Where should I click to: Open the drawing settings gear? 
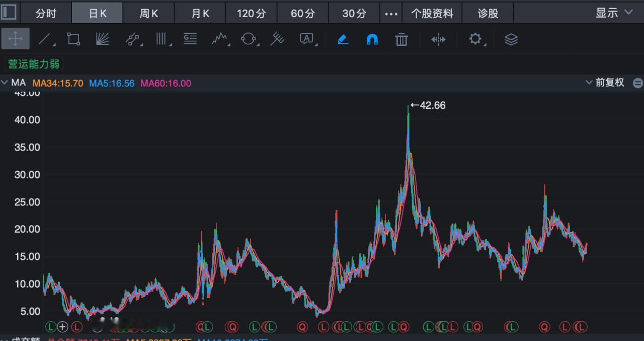[475, 39]
